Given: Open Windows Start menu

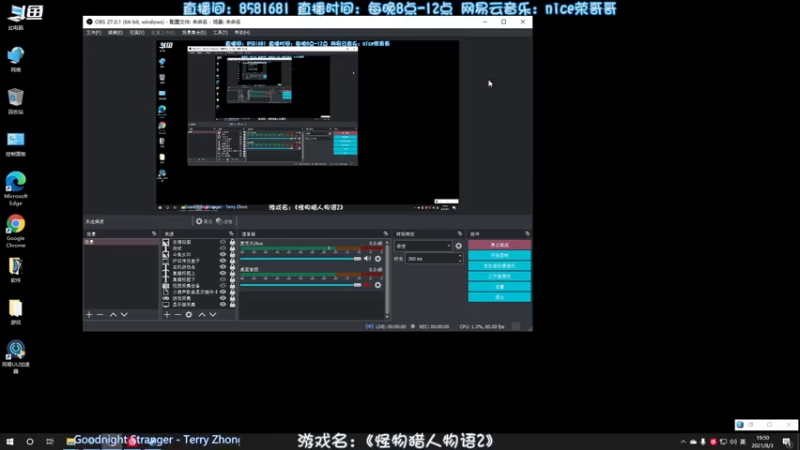Looking at the screenshot, I should pyautogui.click(x=10, y=441).
